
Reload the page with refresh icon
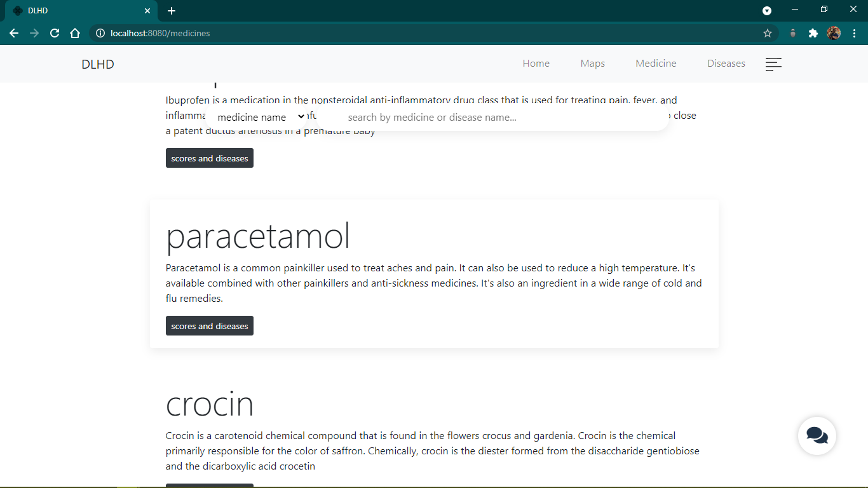tap(55, 33)
